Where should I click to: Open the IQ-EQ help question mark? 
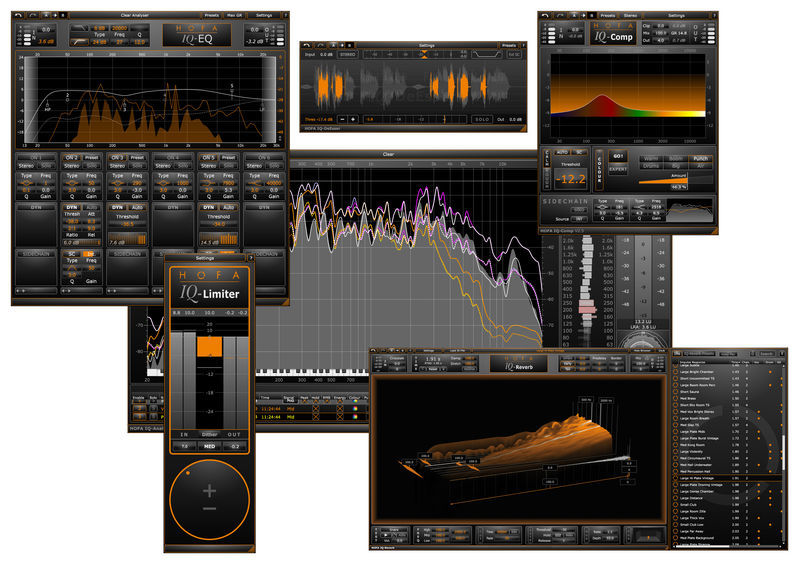click(285, 15)
